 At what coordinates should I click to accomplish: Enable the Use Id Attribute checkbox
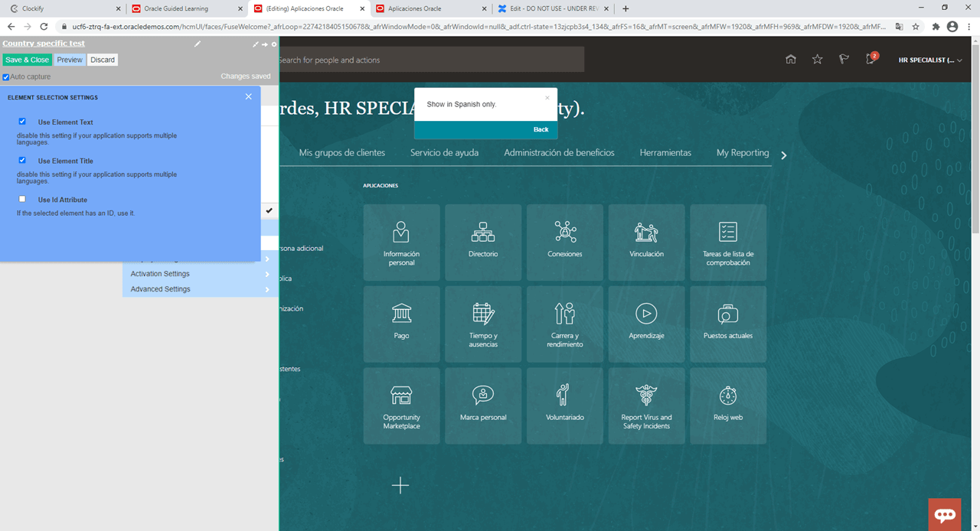22,199
